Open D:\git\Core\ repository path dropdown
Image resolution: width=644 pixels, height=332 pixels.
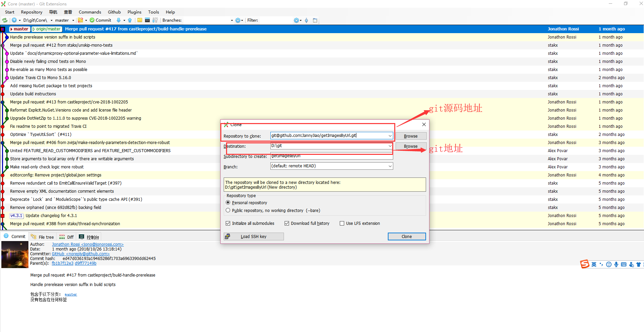(x=51, y=20)
